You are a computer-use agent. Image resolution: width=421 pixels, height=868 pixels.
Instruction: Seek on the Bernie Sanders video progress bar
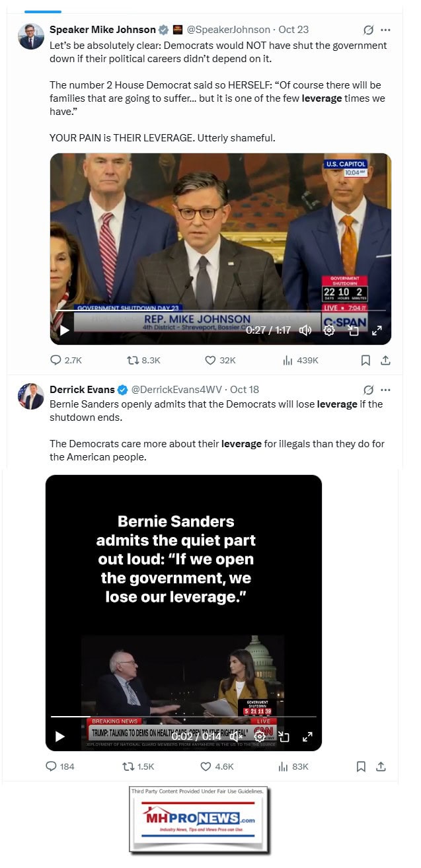pos(184,717)
